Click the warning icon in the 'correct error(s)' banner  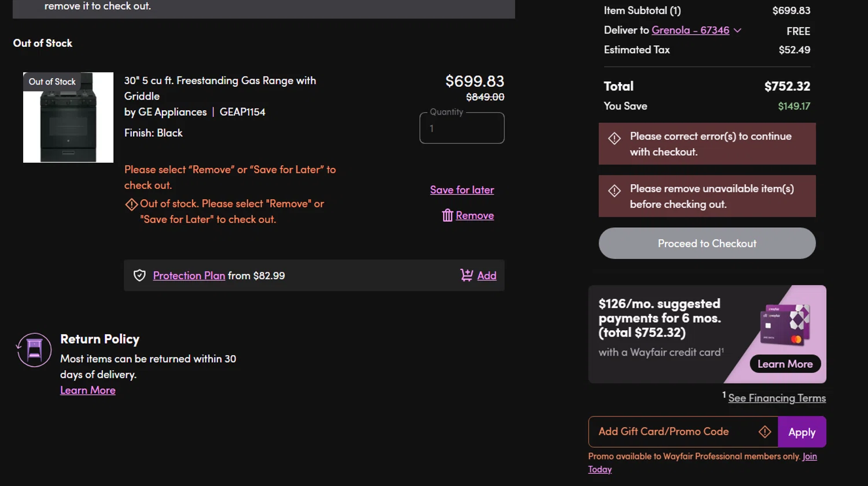coord(615,138)
